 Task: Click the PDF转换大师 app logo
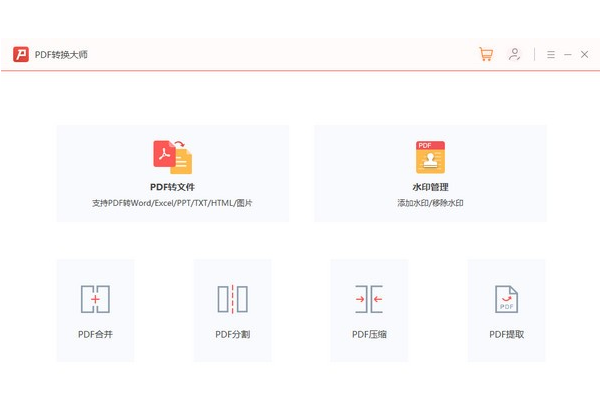coord(21,54)
